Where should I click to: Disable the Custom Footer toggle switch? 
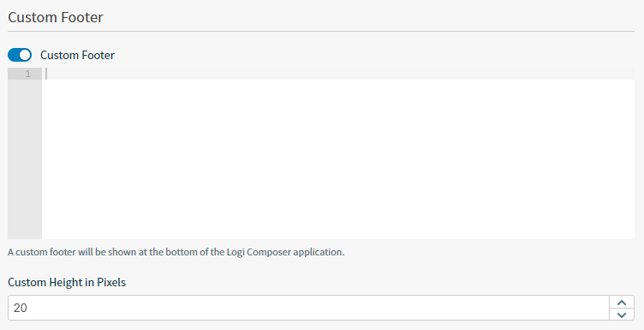(20, 55)
